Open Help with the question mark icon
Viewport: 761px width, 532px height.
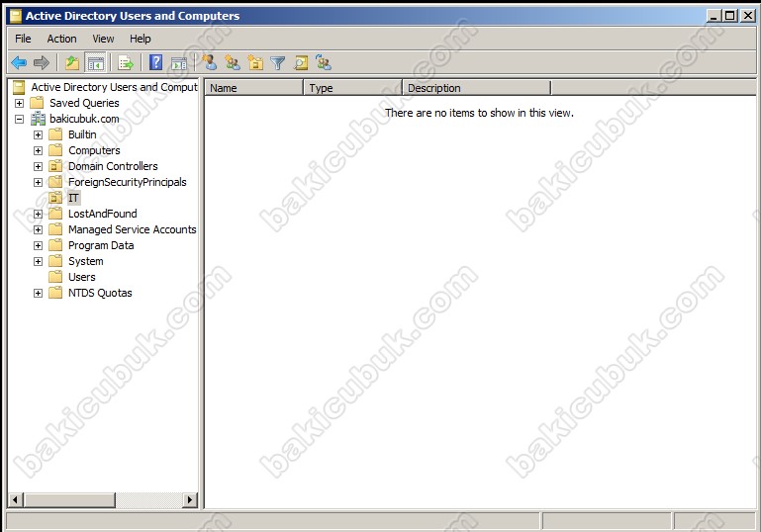tap(155, 62)
